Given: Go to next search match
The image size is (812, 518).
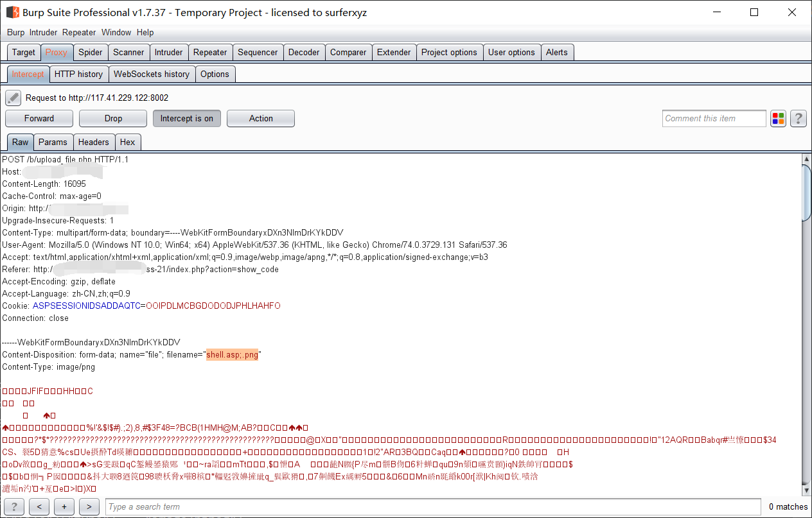Looking at the screenshot, I should [x=89, y=506].
